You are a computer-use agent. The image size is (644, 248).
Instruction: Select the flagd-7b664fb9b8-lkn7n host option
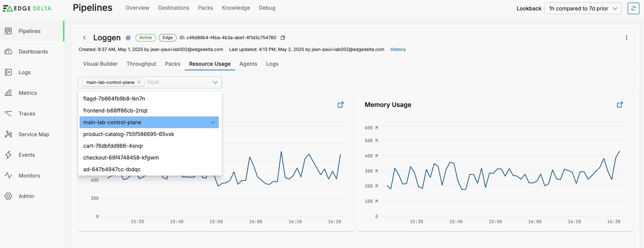point(114,99)
